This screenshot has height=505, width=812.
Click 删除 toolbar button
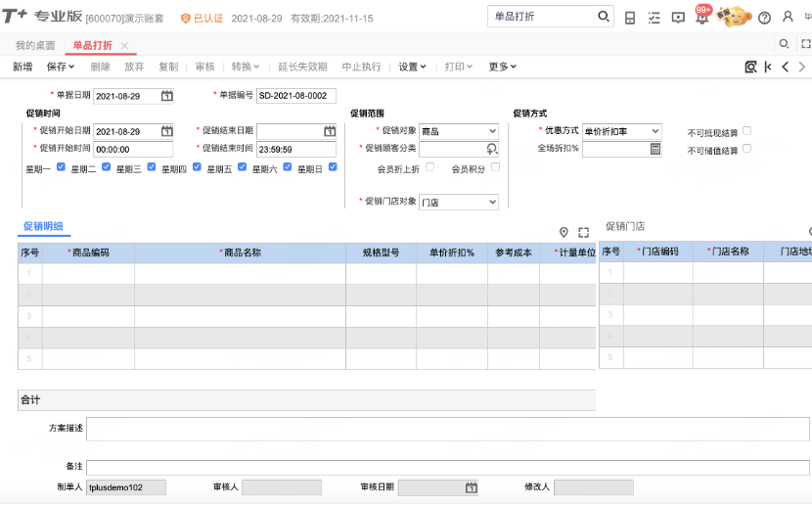(101, 67)
